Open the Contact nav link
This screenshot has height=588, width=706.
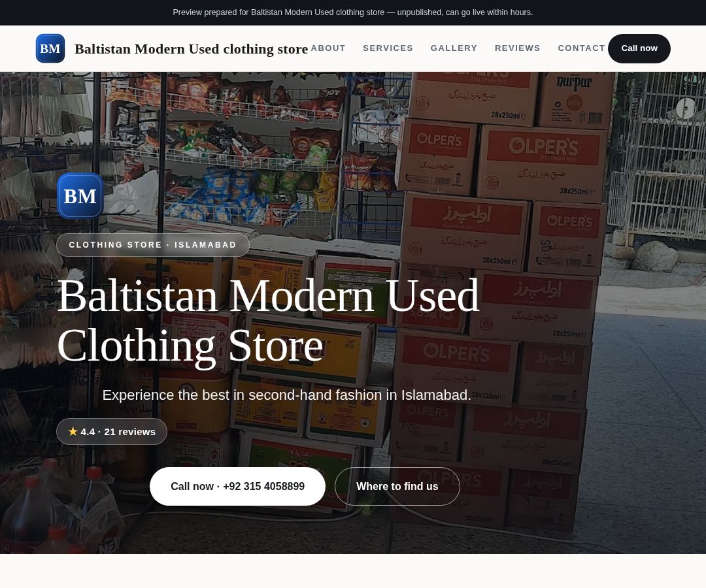pos(581,48)
